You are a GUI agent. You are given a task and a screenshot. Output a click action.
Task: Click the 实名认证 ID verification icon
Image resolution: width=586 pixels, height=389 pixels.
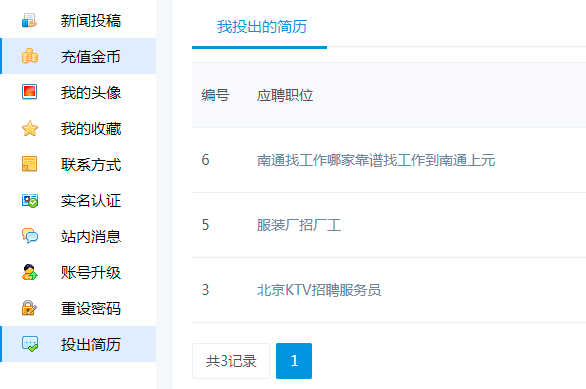click(30, 201)
